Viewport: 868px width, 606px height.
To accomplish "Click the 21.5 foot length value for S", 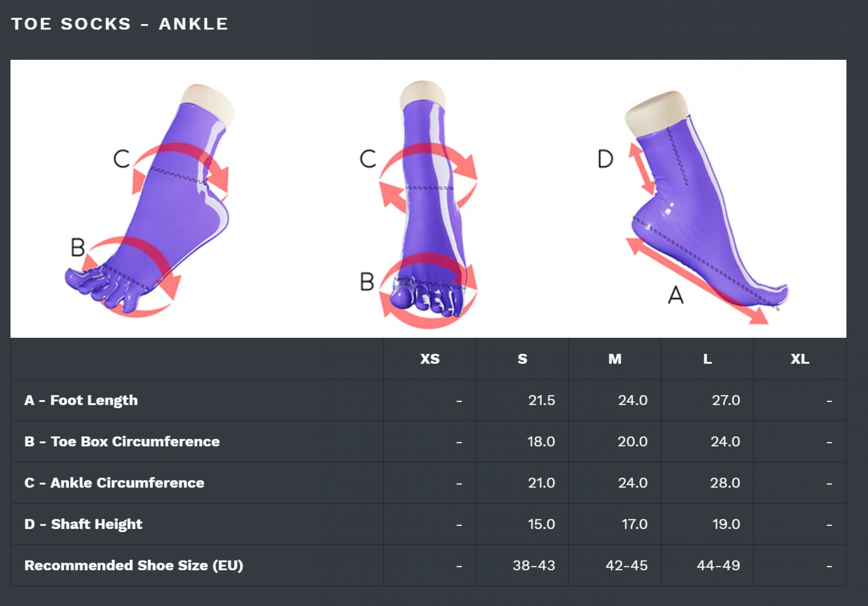I will (542, 400).
